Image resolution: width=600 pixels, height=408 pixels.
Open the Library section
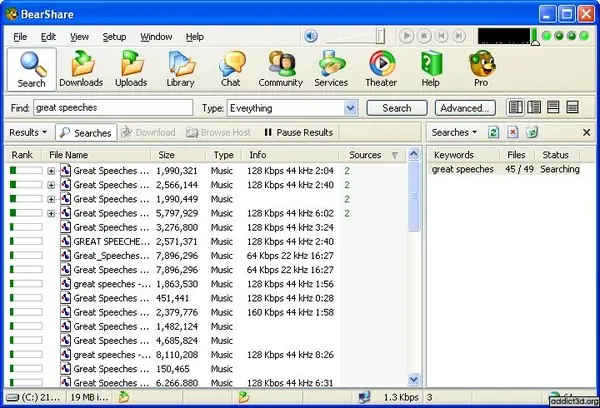[x=180, y=69]
